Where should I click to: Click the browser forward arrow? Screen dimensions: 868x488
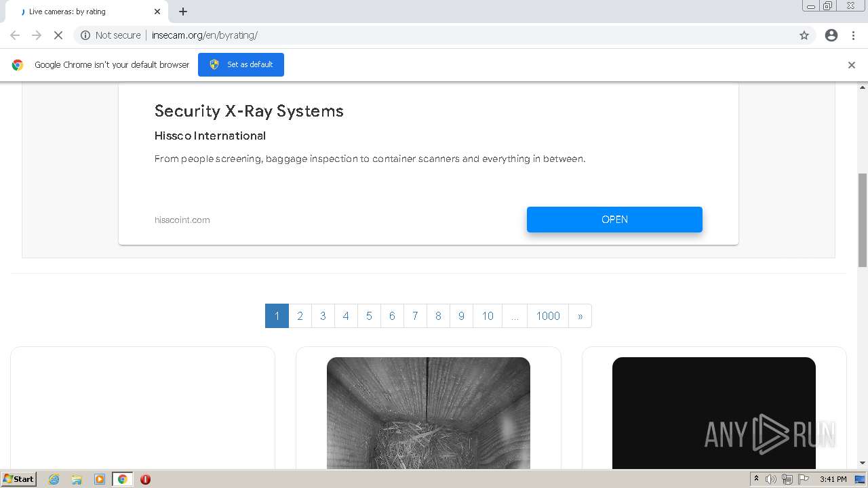coord(37,35)
